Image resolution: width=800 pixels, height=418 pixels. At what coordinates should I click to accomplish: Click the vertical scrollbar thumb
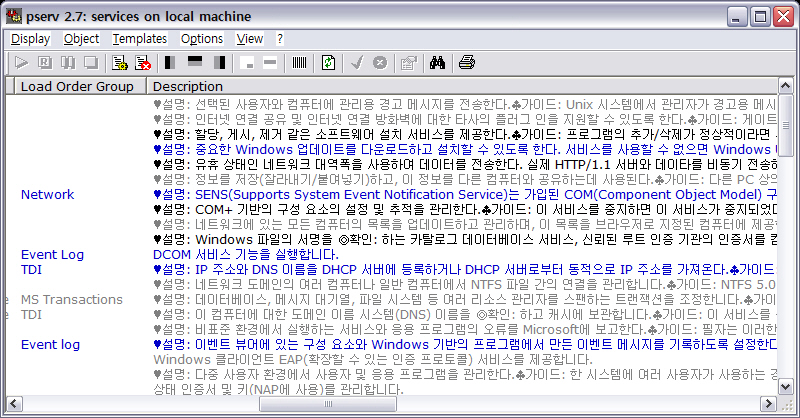pyautogui.click(x=785, y=125)
